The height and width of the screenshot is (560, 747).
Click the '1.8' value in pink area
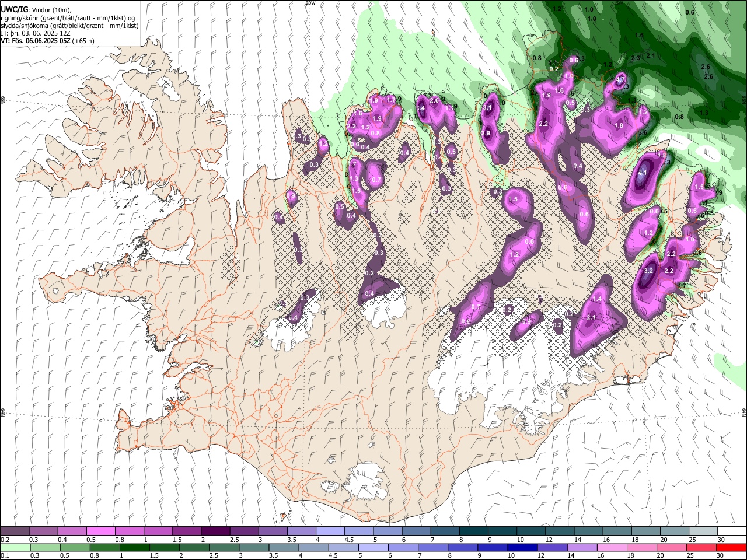619,125
